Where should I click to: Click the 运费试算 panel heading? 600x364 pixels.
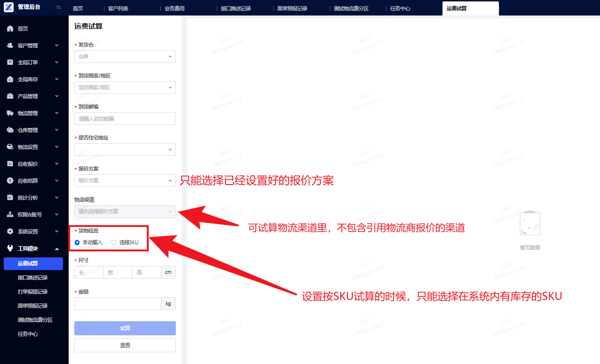tap(88, 26)
